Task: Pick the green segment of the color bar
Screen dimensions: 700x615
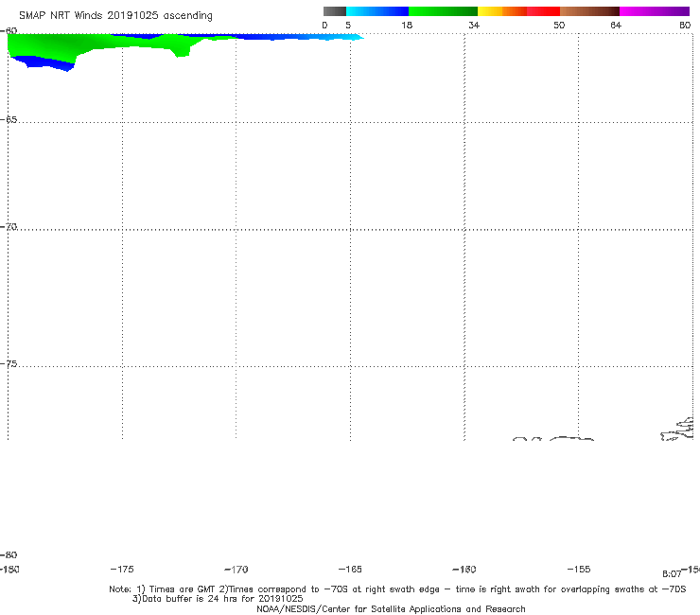Action: point(443,11)
